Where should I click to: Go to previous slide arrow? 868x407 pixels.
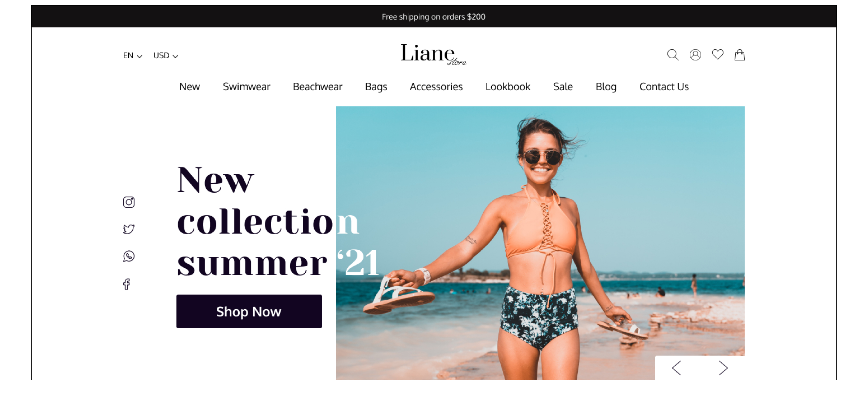[676, 368]
